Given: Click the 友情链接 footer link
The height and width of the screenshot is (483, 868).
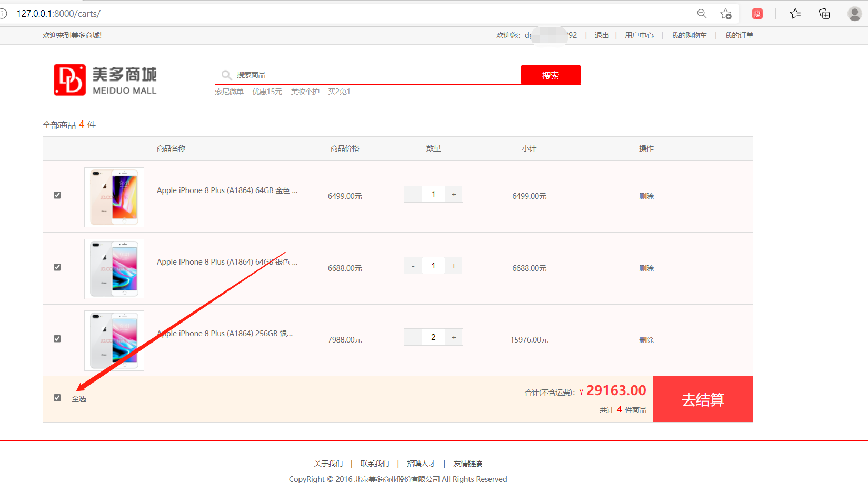Looking at the screenshot, I should (x=467, y=464).
